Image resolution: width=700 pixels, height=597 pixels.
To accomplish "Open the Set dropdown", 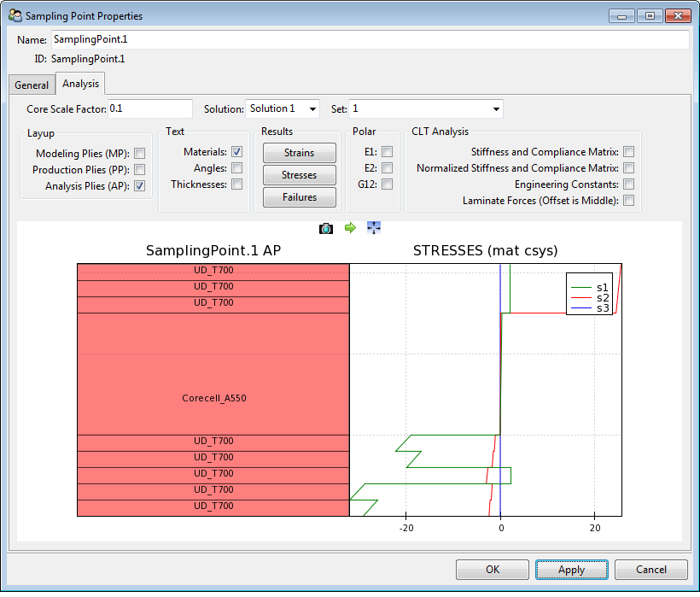I will 425,109.
